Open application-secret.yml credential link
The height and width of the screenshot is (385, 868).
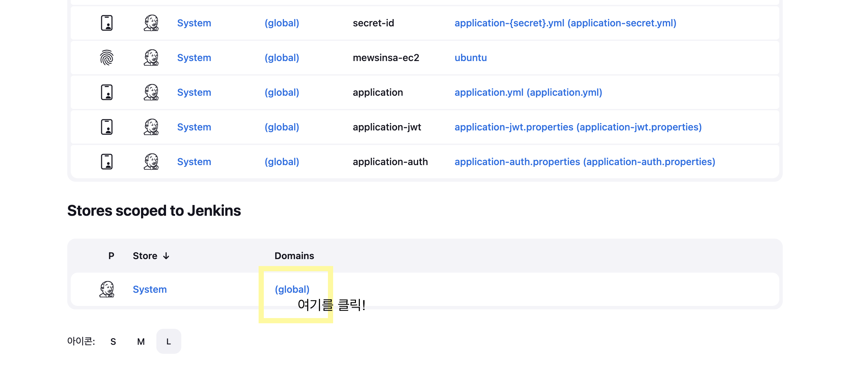tap(565, 23)
